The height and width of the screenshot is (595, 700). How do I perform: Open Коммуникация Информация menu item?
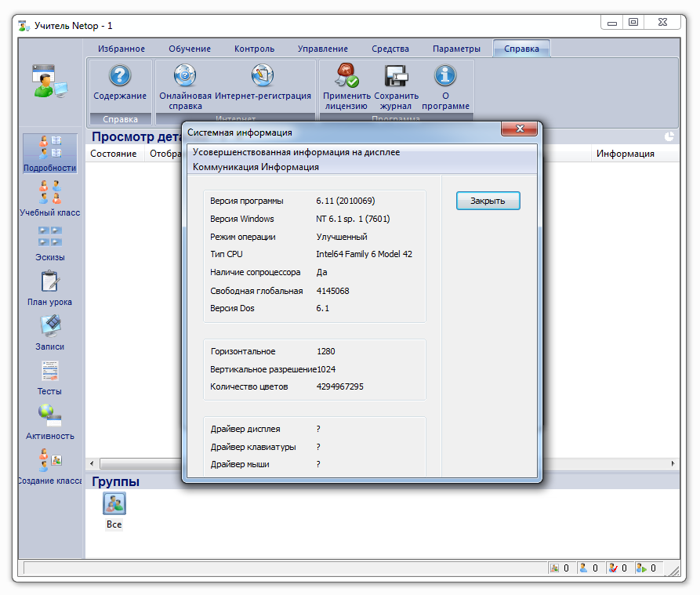pyautogui.click(x=256, y=167)
